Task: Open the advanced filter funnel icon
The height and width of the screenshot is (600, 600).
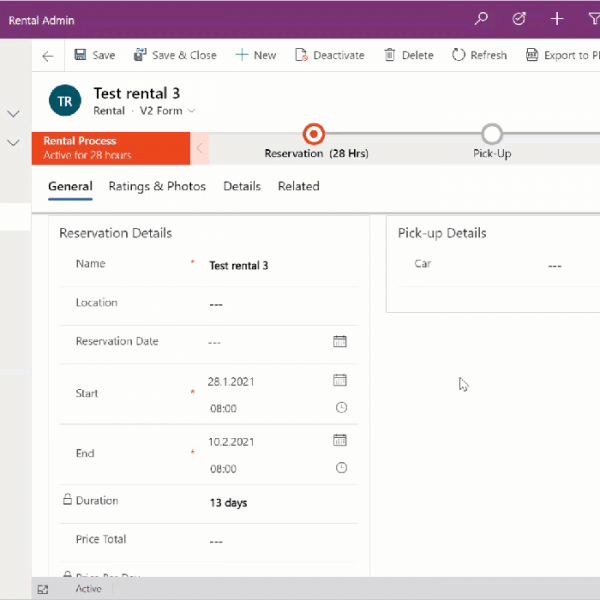Action: point(592,19)
